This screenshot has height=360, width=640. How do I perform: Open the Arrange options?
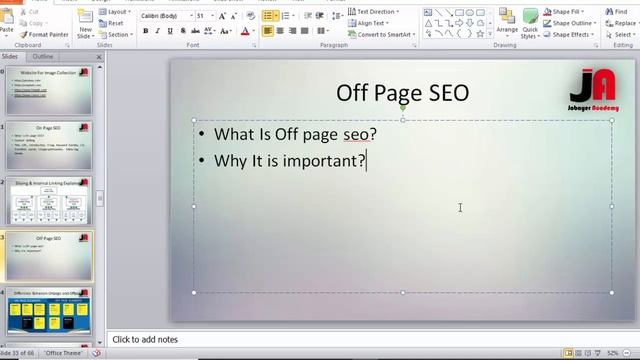click(507, 22)
